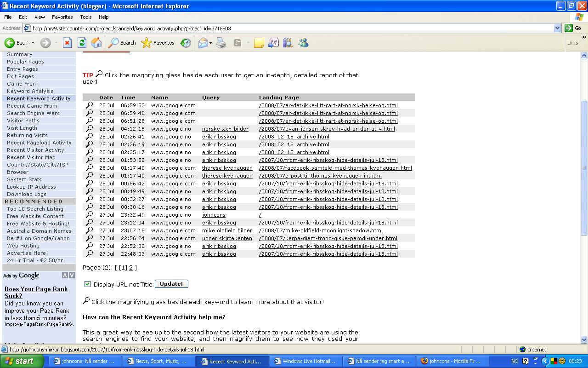Open the mike-oldfield-moonlight-shadow landing page link
588x368 pixels.
pyautogui.click(x=321, y=230)
